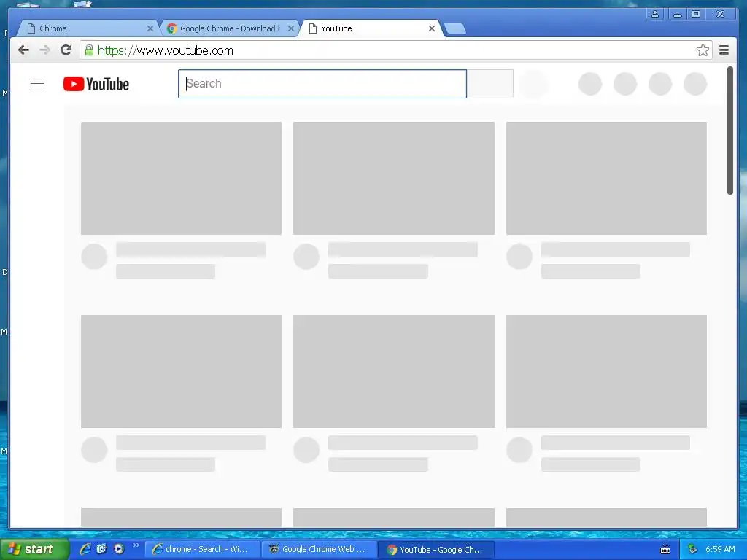Click the address bar URL
This screenshot has height=560, width=747.
click(166, 50)
